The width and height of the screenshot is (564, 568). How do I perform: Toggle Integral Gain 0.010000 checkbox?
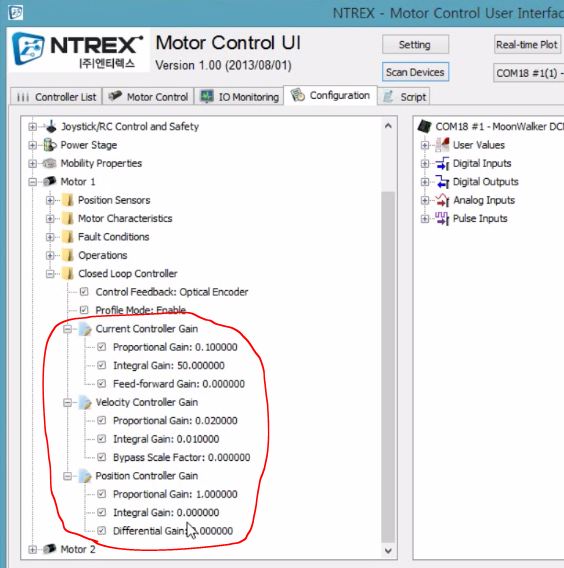pyautogui.click(x=102, y=439)
